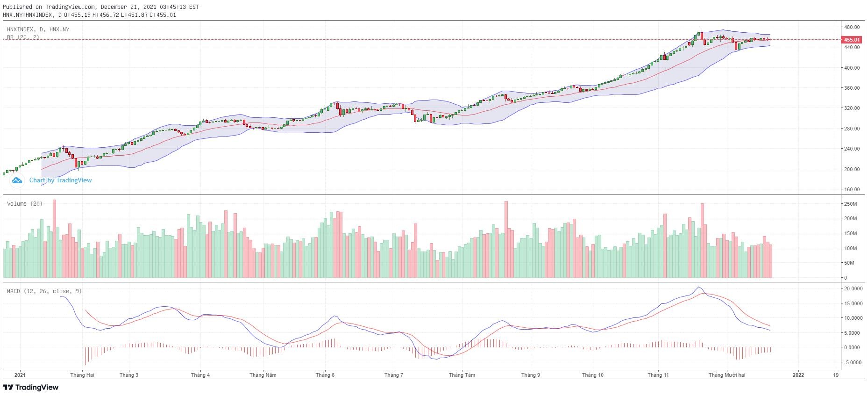Click the Tháng 6 timeline label
The width and height of the screenshot is (868, 396).
point(325,375)
